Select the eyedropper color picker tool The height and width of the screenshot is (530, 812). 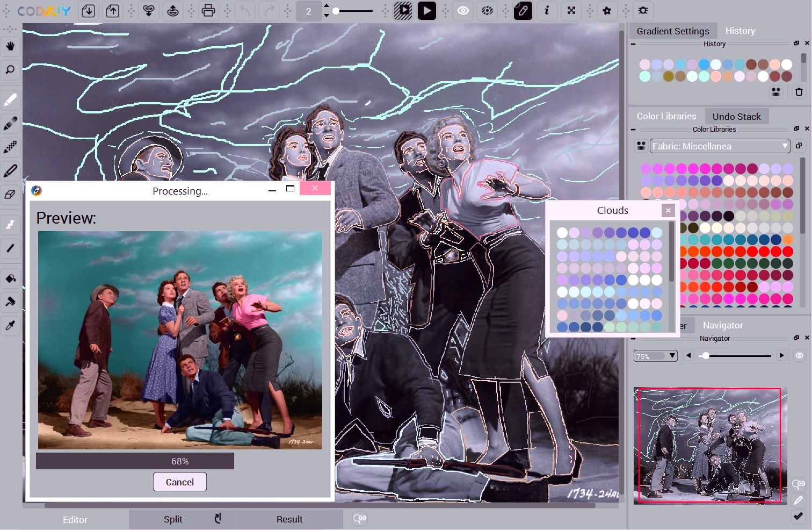click(x=10, y=325)
